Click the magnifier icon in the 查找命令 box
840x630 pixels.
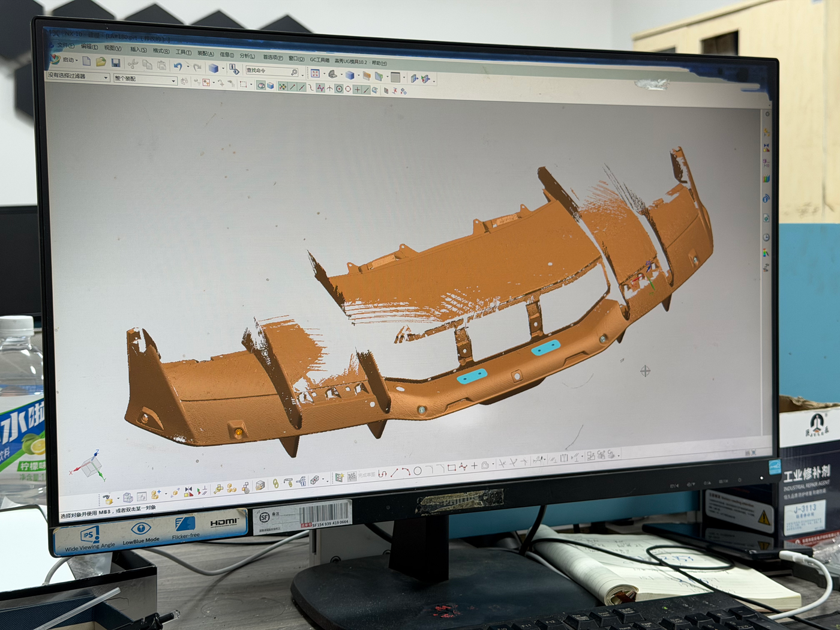[x=294, y=72]
